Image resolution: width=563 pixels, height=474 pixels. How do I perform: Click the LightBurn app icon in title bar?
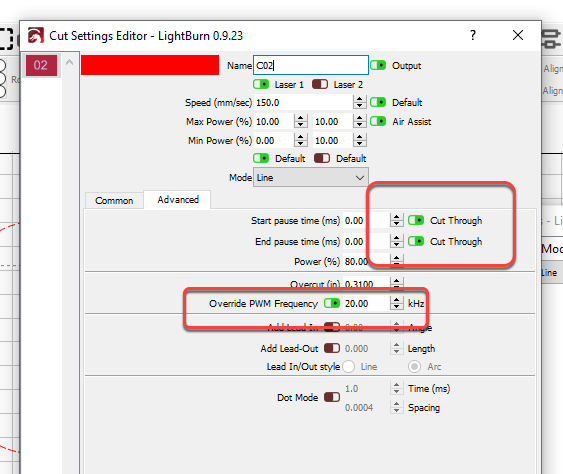click(36, 35)
